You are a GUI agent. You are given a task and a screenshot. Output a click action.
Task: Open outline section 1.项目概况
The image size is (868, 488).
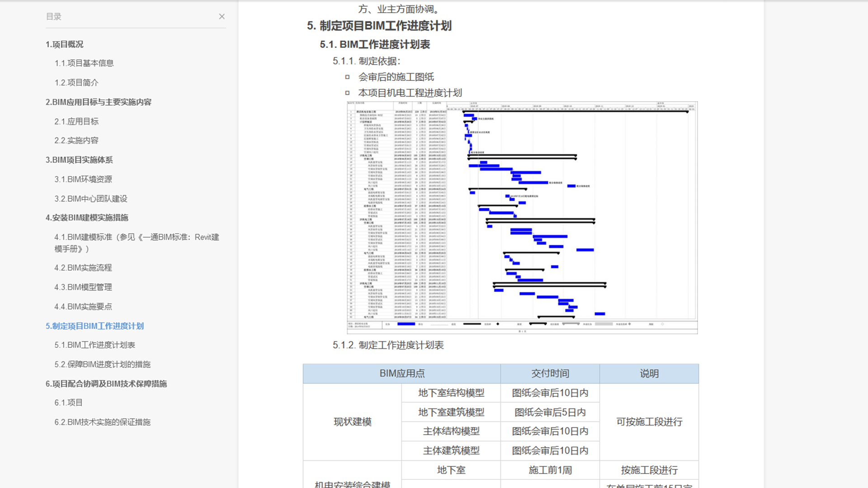[64, 44]
